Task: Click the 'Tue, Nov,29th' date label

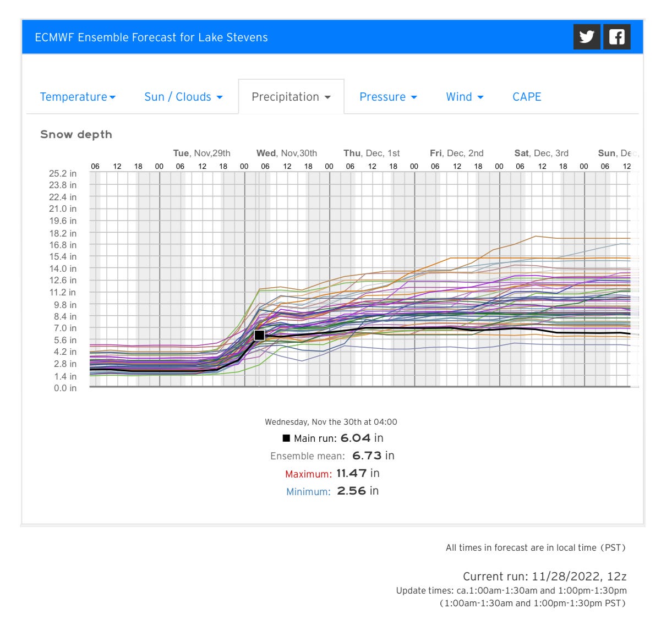Action: pos(201,153)
